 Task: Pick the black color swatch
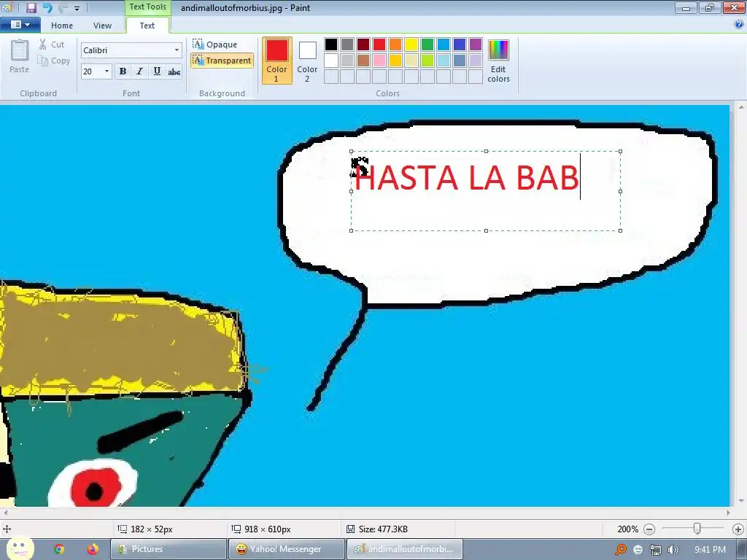331,44
